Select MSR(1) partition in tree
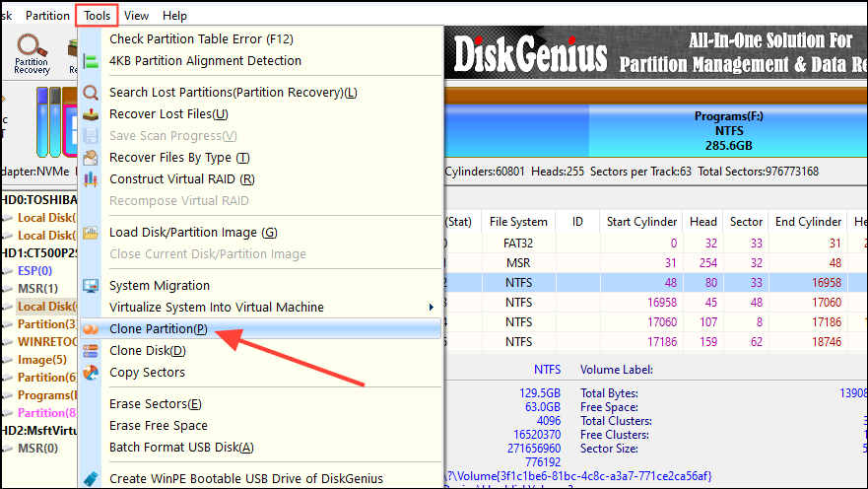The width and height of the screenshot is (868, 489). coord(37,289)
